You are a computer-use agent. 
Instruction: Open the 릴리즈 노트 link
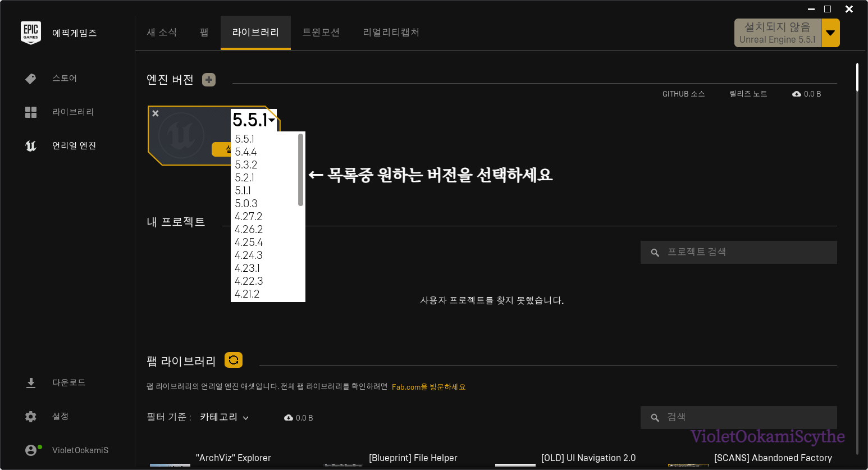coord(748,94)
